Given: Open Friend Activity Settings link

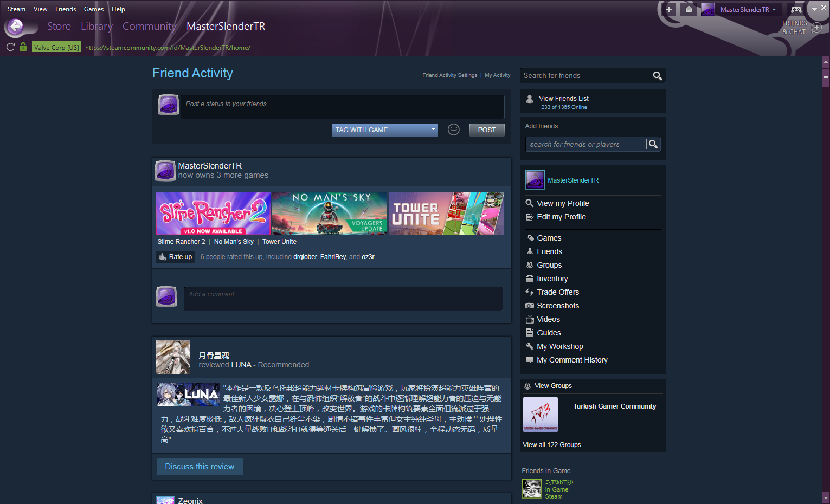Looking at the screenshot, I should tap(450, 75).
